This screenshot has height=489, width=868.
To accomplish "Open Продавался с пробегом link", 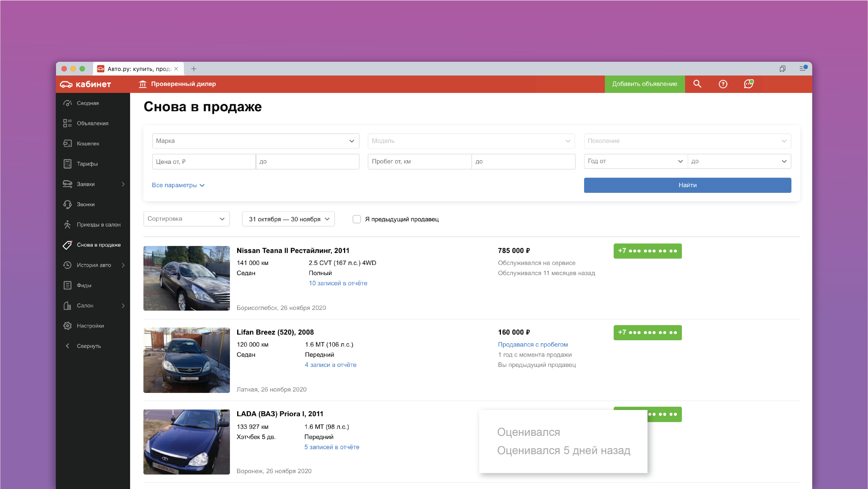I will pyautogui.click(x=533, y=345).
